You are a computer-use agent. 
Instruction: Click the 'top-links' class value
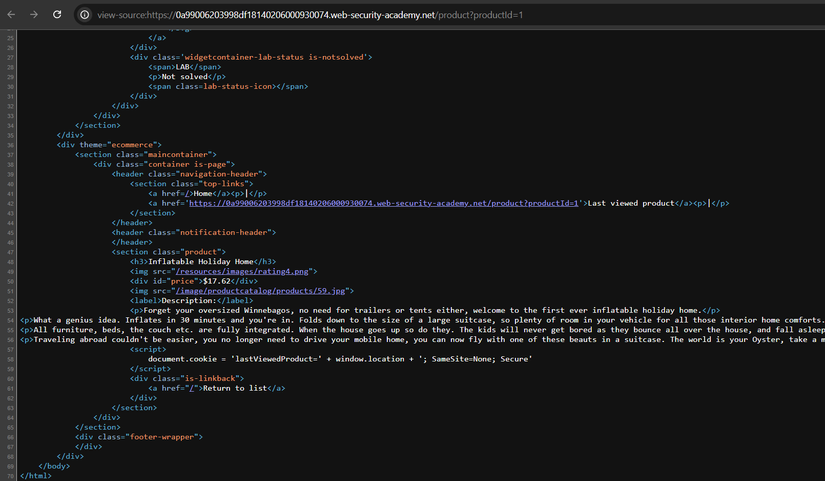point(223,184)
